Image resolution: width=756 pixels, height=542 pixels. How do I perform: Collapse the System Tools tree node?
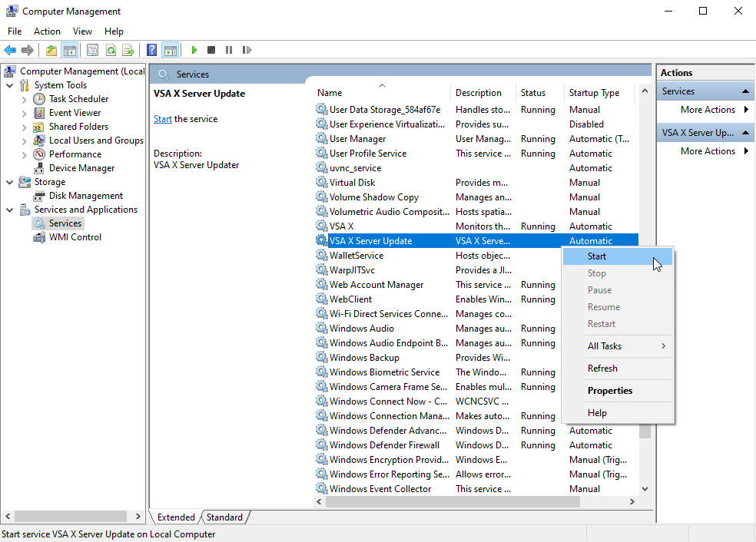click(x=10, y=85)
